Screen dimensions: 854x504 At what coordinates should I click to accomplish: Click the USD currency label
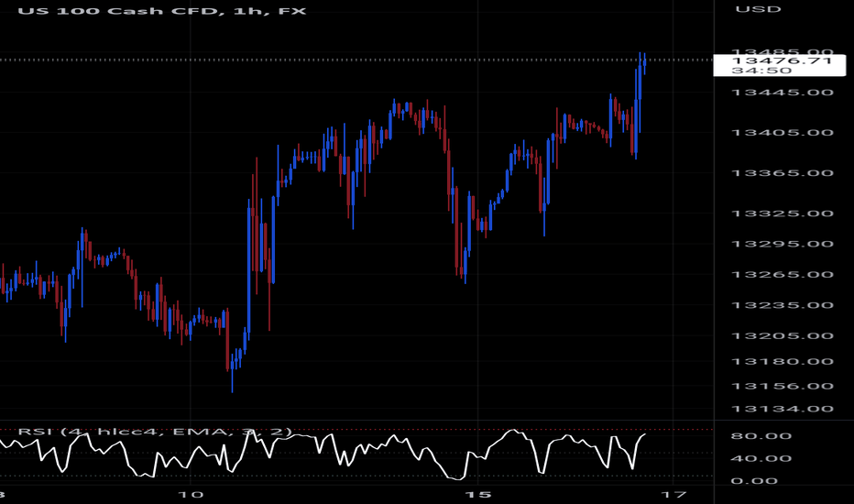(758, 9)
